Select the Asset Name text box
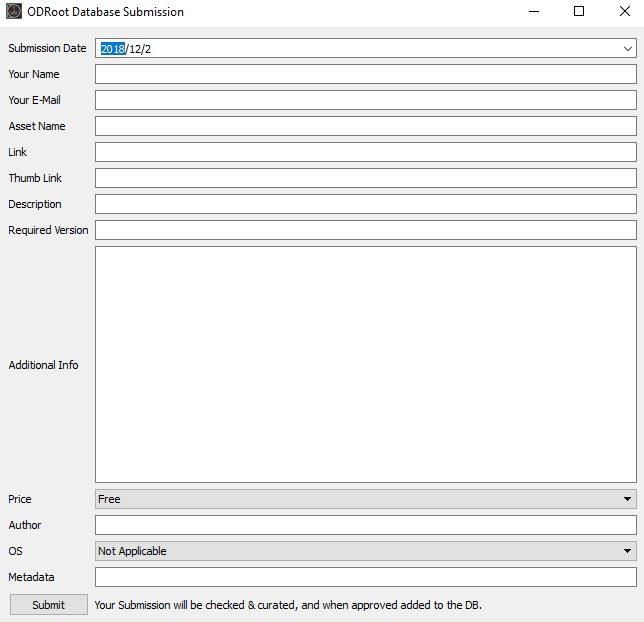 coord(365,126)
